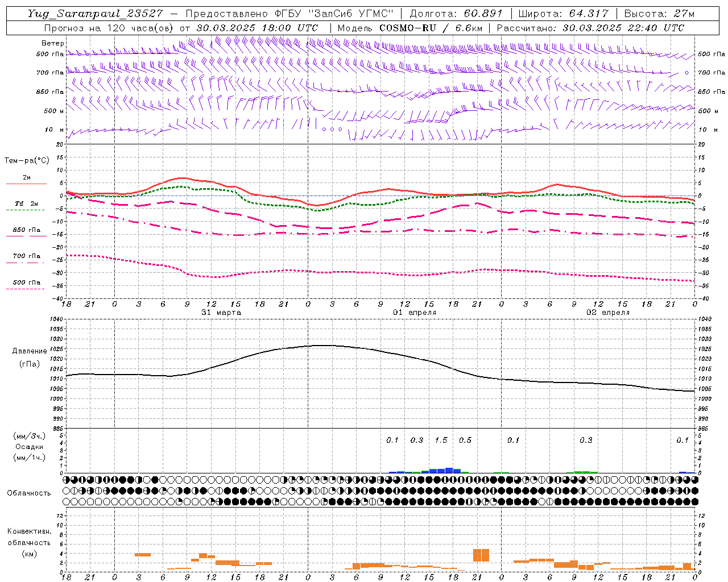Click the Ветер panel label

point(53,43)
